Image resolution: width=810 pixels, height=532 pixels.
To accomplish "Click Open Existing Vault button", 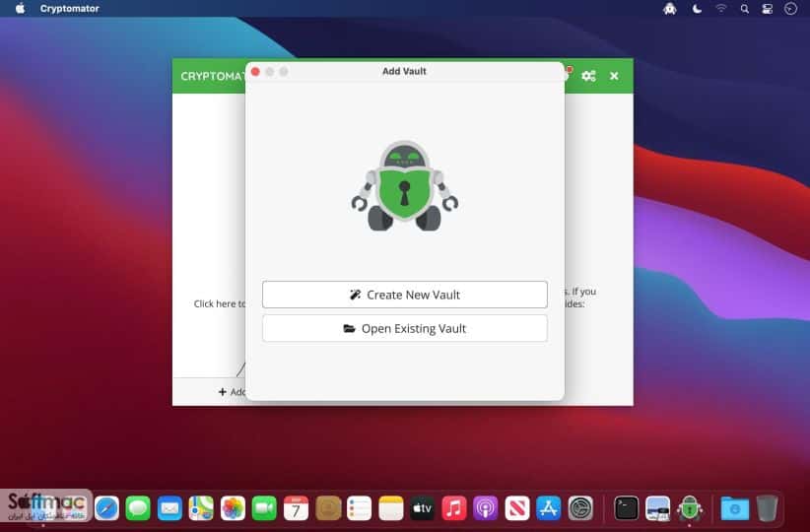I will tap(404, 328).
